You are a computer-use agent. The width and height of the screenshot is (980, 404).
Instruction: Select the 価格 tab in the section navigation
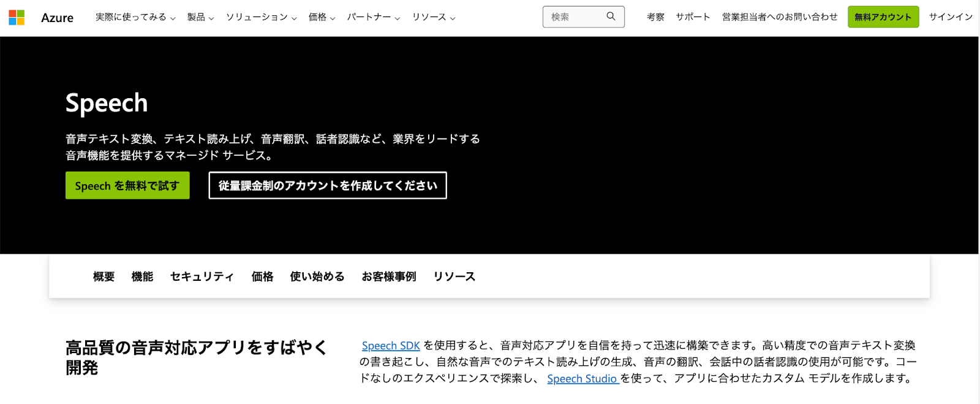262,276
